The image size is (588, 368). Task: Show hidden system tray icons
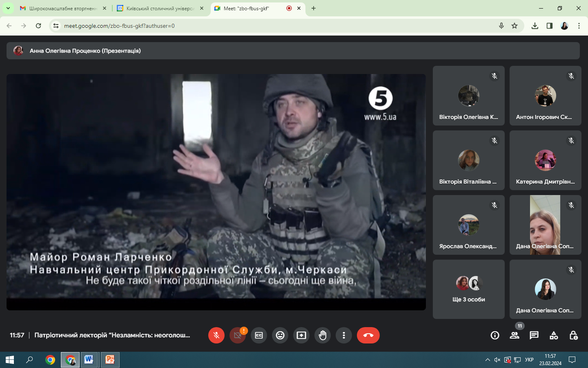click(x=488, y=360)
